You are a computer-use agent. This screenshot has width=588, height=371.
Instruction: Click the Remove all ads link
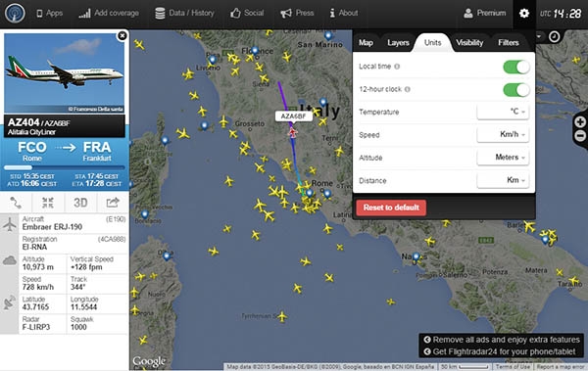point(502,340)
